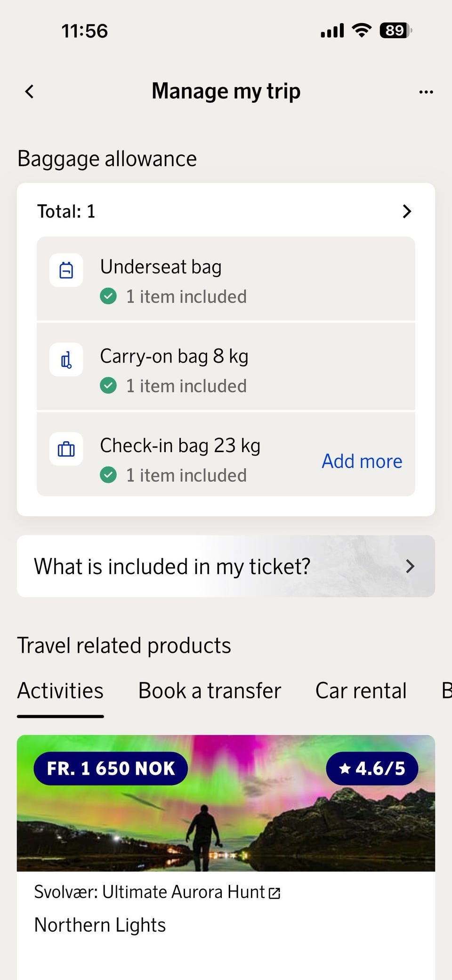Screen dimensions: 452x980
Task: Tap the Check-in bag suitcase icon
Action: (66, 449)
